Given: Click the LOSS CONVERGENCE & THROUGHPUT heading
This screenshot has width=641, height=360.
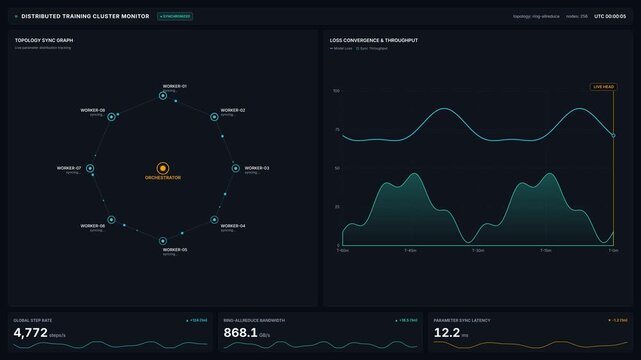Looking at the screenshot, I should coord(374,40).
